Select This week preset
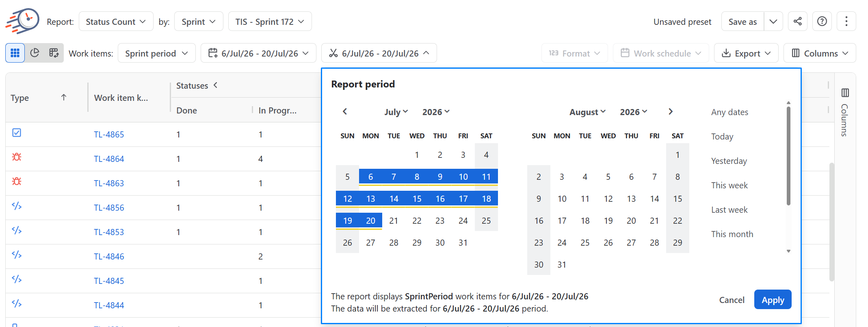 tap(729, 185)
